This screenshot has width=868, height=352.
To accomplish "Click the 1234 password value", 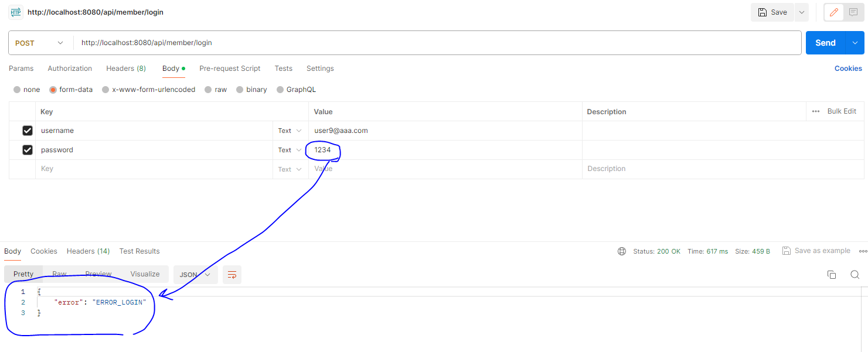I will (x=322, y=150).
